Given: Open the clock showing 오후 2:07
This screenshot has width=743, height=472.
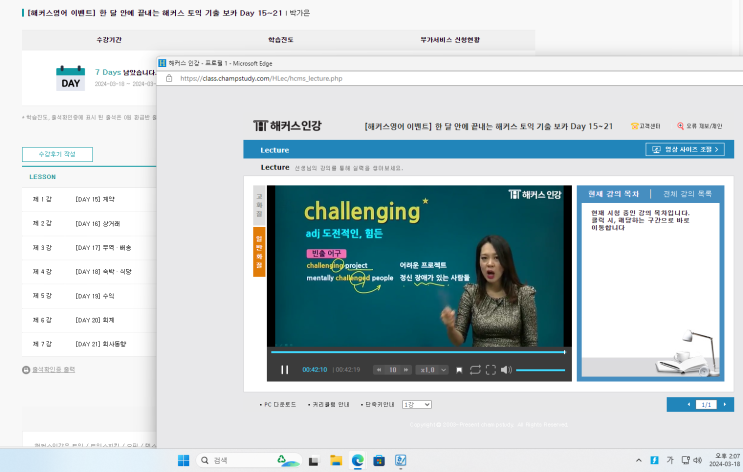Looking at the screenshot, I should (725, 460).
